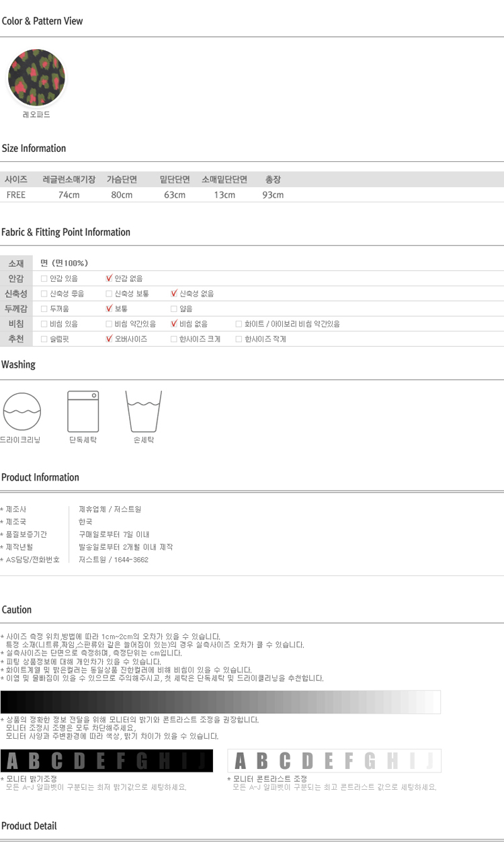504x849 pixels.
Task: Click the dry cleaning wash icon
Action: 22,411
